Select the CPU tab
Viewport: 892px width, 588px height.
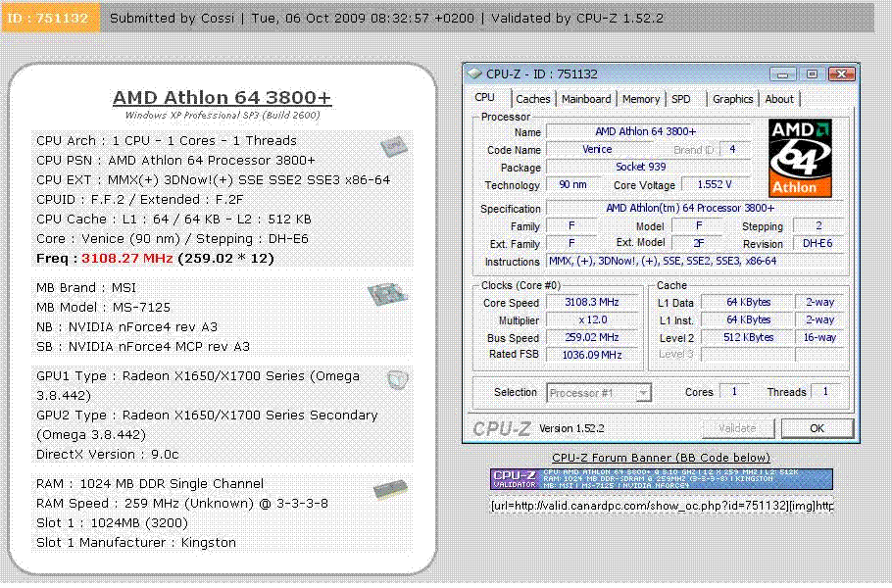pos(484,98)
